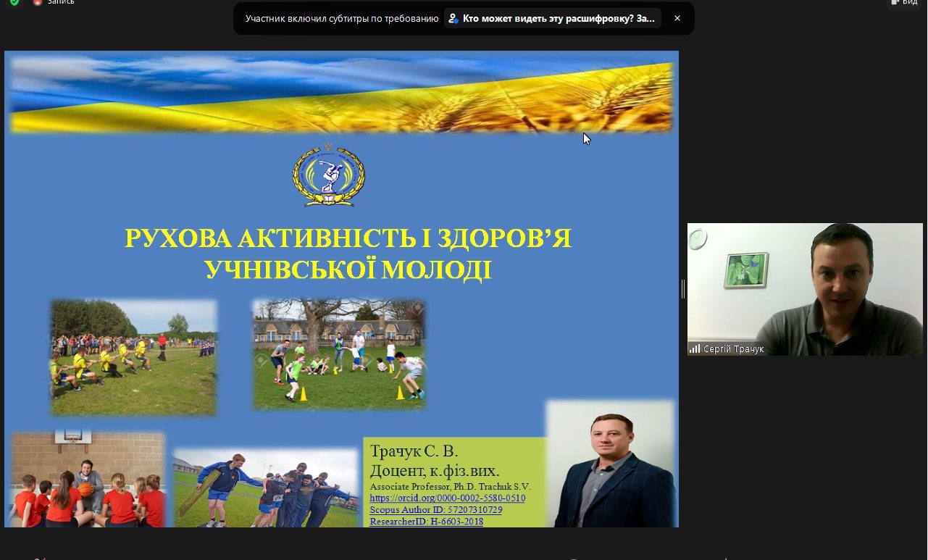
Task: Click the presenter portrait photo on slide
Action: [612, 464]
